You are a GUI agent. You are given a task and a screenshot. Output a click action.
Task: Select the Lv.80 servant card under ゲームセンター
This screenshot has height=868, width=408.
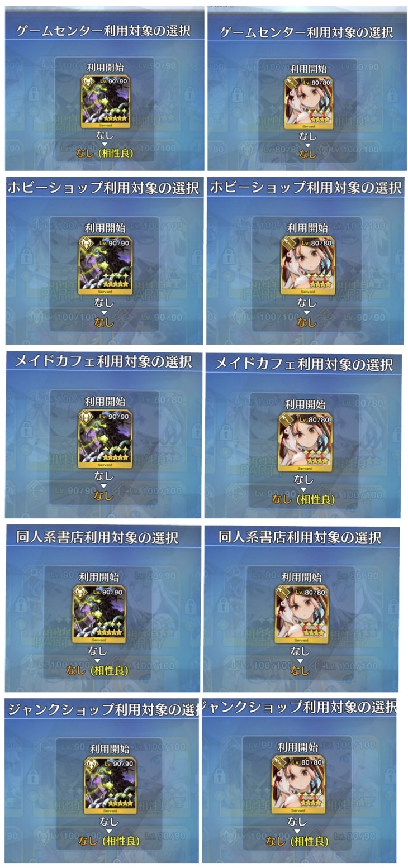click(x=308, y=103)
